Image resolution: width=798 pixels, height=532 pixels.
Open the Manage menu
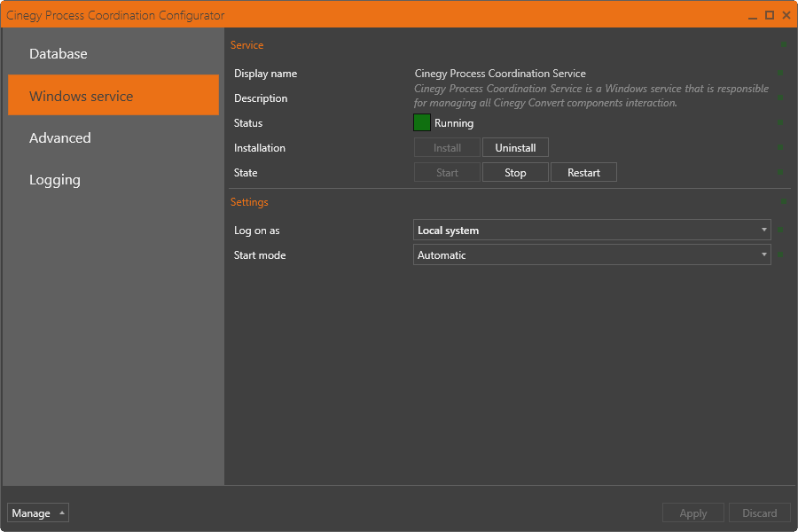[37, 512]
